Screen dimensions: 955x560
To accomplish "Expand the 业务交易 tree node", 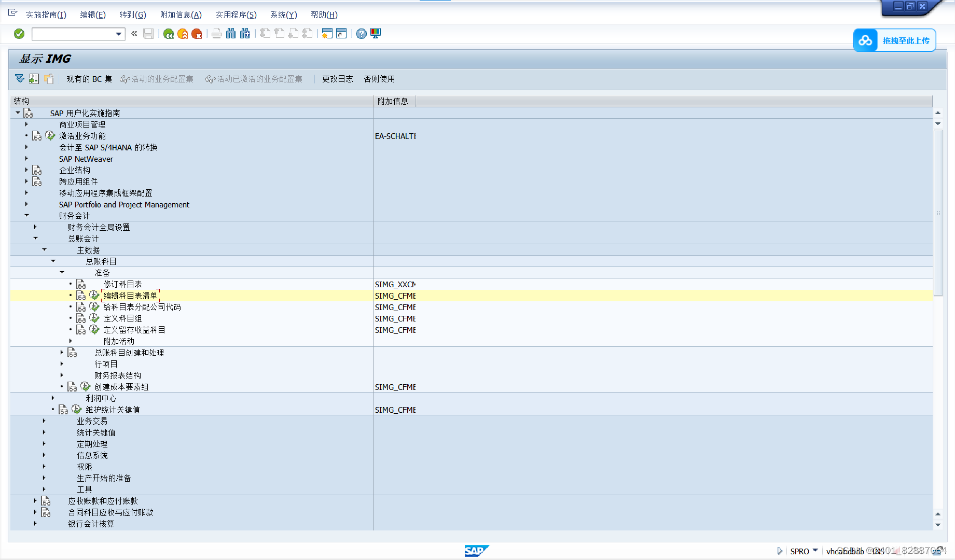I will point(44,421).
